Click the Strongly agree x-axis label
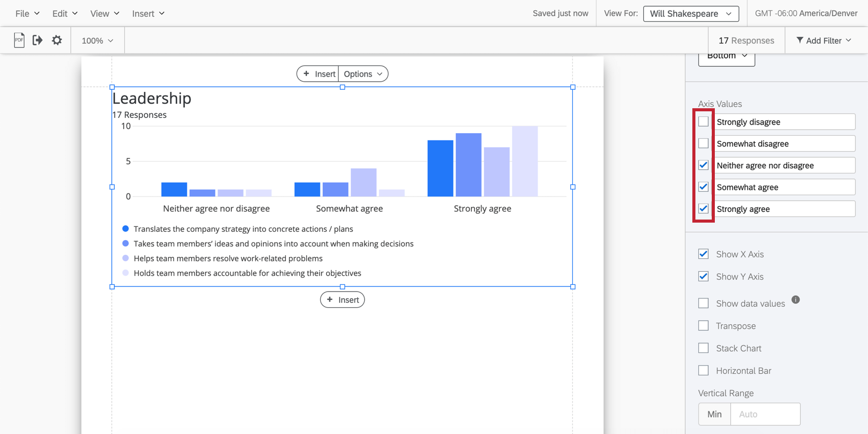The width and height of the screenshot is (868, 434). (483, 208)
